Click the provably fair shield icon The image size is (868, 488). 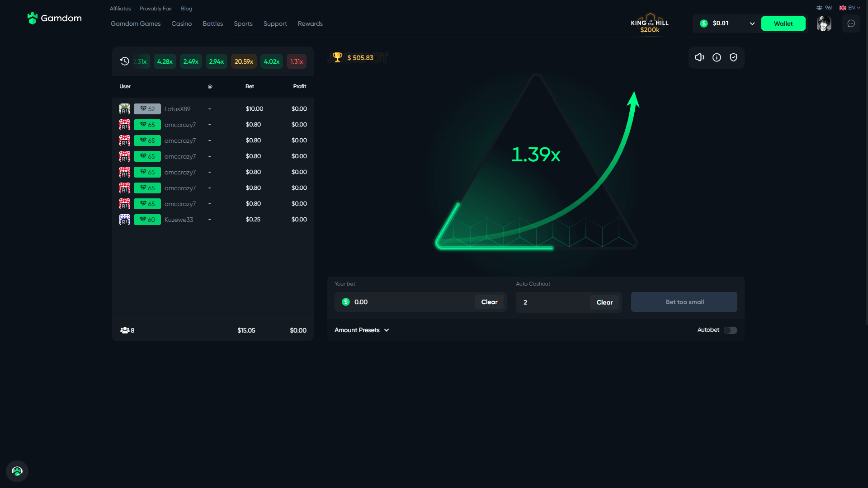coord(733,57)
